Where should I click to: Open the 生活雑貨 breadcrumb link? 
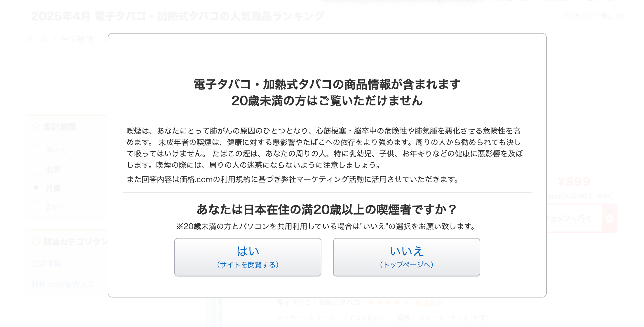(77, 39)
